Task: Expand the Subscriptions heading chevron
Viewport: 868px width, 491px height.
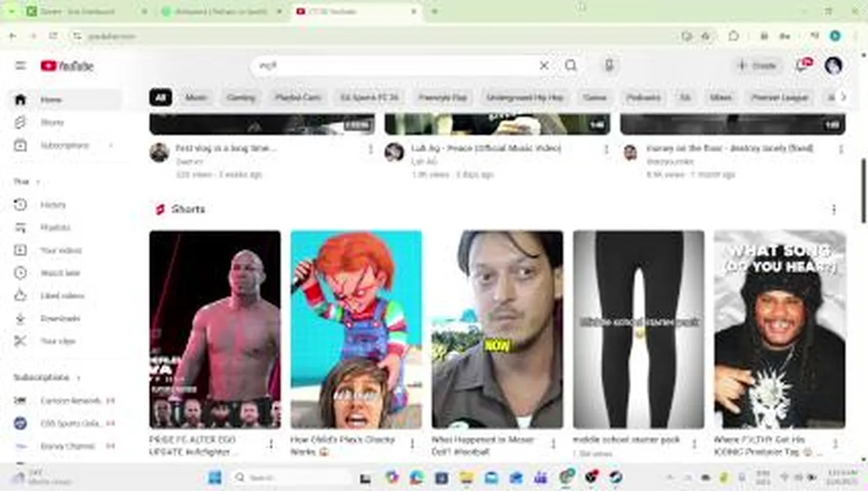Action: click(x=78, y=378)
